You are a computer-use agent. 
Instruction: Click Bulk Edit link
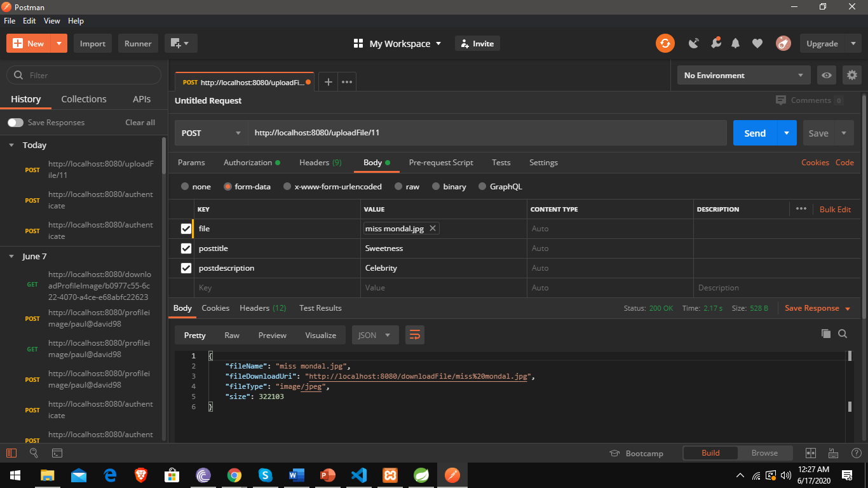pyautogui.click(x=835, y=209)
